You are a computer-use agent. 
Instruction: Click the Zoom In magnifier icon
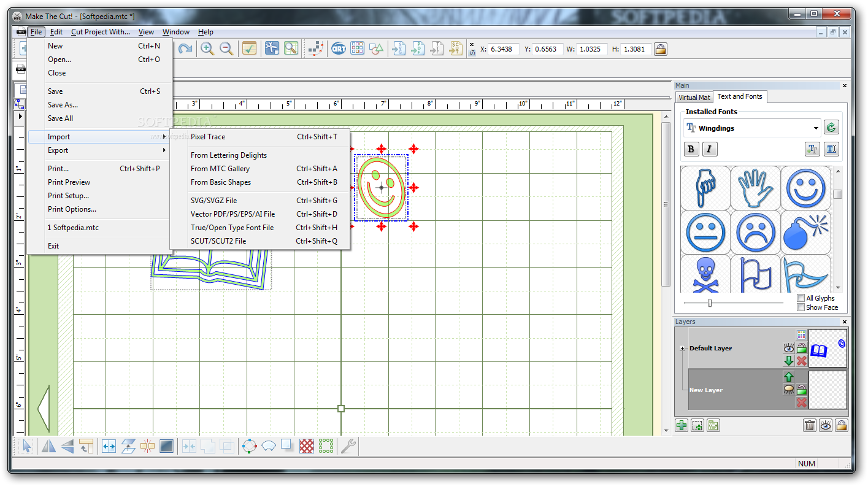tap(207, 48)
